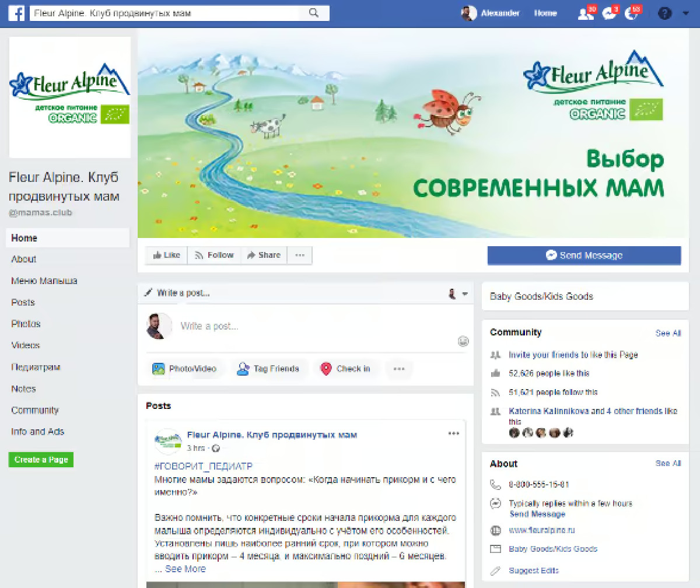Open Posts in the page sidebar
Viewport: 700px width, 588px height.
(23, 302)
